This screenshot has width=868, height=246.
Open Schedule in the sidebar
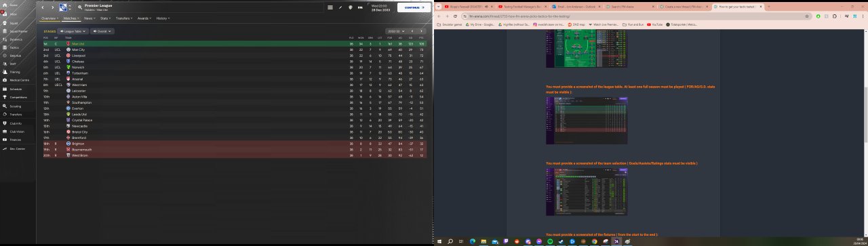pos(16,89)
